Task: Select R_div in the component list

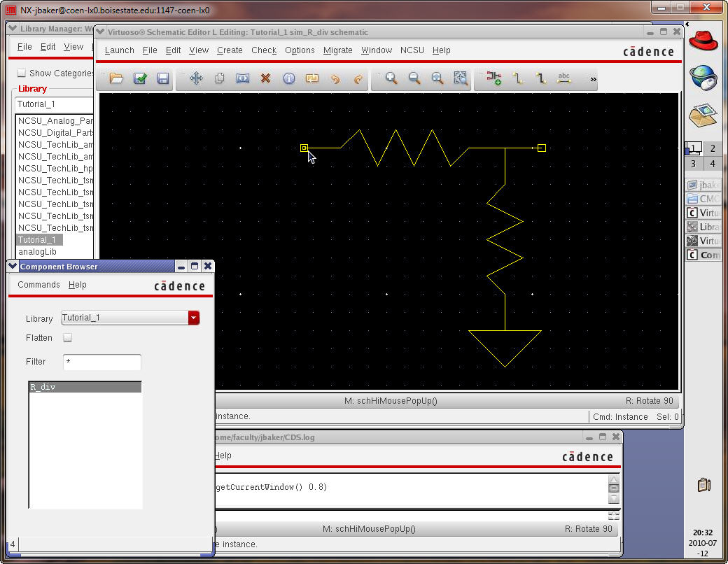Action: [43, 387]
